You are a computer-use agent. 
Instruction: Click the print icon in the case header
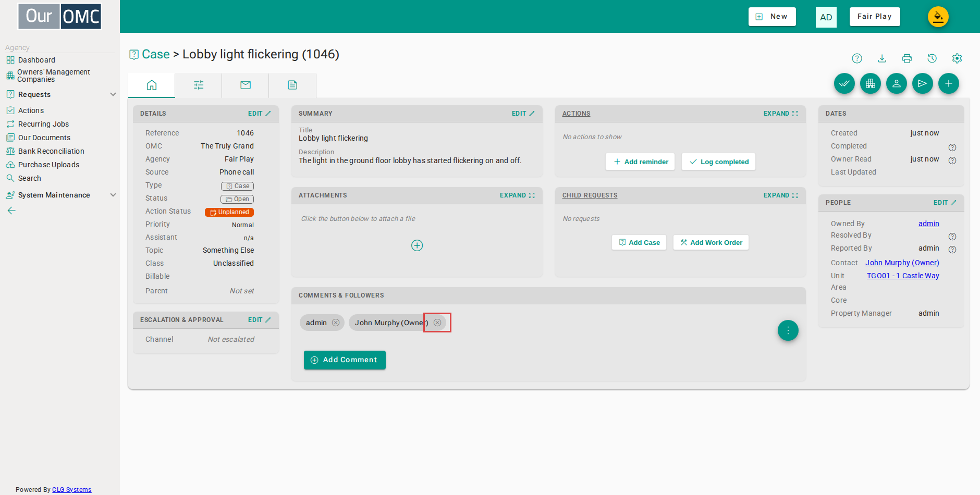point(907,58)
